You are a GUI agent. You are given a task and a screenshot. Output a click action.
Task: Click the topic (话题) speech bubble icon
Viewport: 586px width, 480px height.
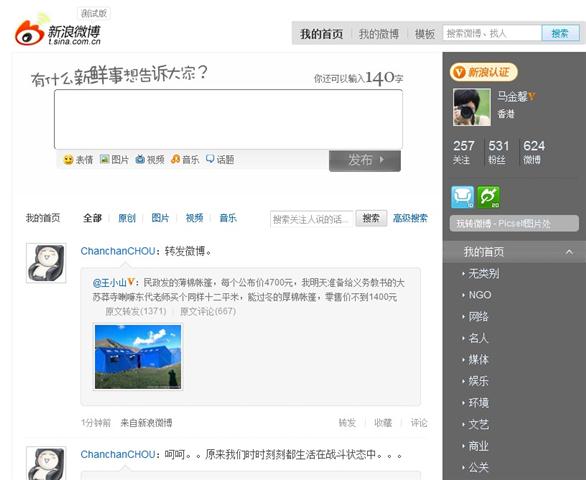coord(210,160)
